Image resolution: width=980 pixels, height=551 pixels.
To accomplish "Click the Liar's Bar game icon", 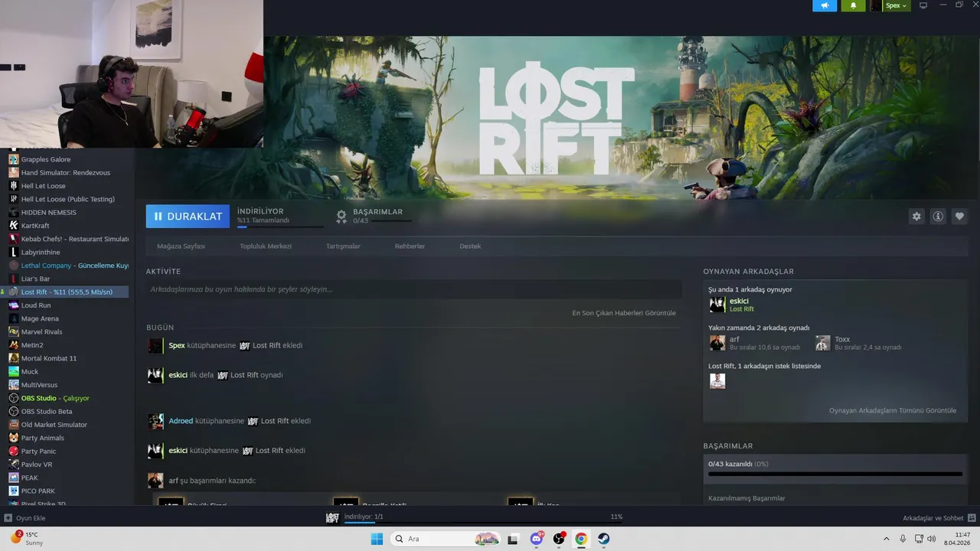I will tap(14, 279).
